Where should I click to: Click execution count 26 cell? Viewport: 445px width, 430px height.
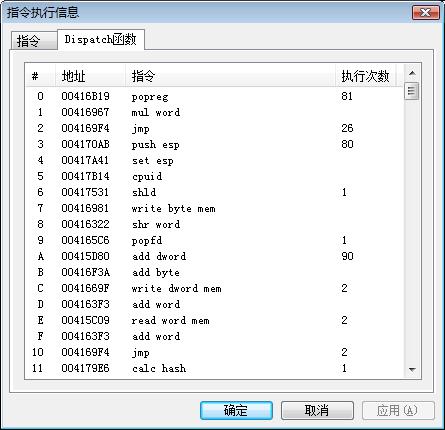[x=347, y=128]
